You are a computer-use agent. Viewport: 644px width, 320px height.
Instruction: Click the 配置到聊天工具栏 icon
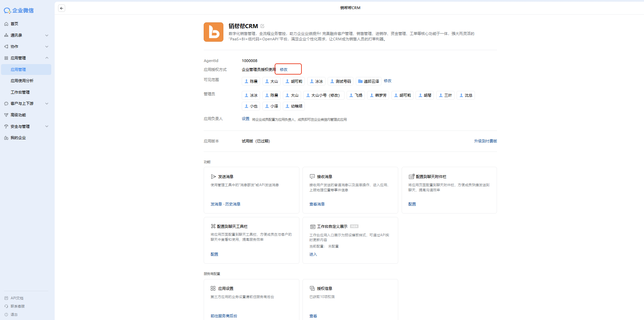point(213,226)
